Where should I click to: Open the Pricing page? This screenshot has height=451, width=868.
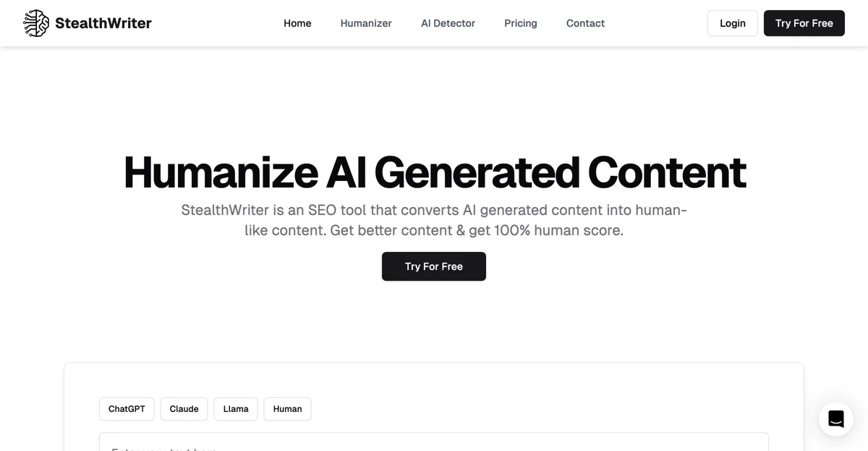coord(521,23)
